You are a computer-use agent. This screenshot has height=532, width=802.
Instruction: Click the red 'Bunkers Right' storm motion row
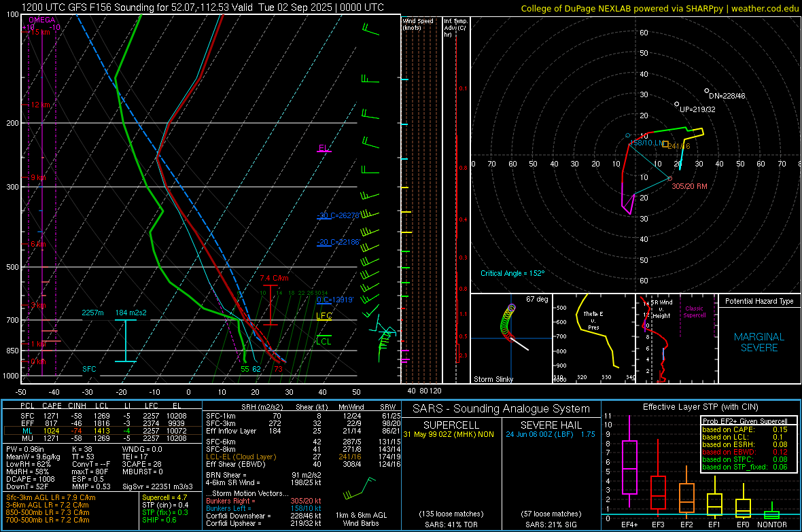(x=264, y=501)
